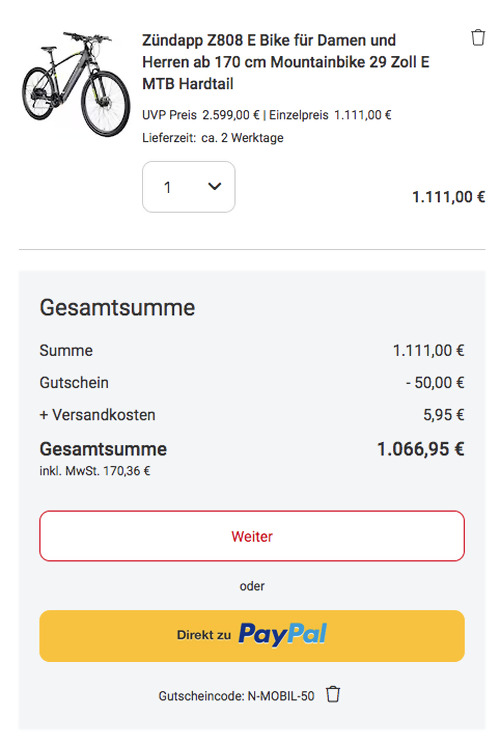Click the Weiter button
This screenshot has height=743, width=500.
tap(252, 536)
